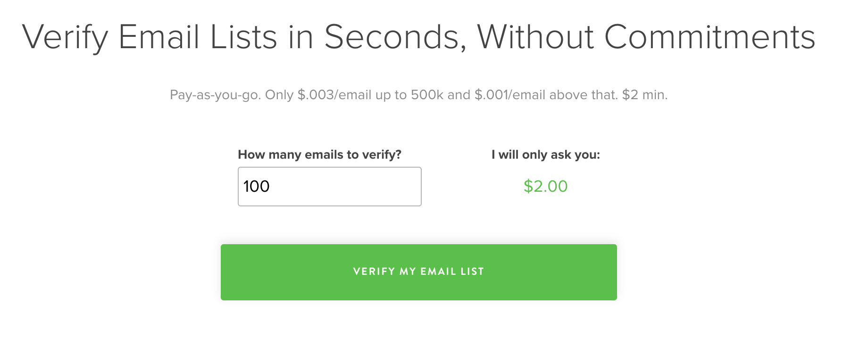868x358 pixels.
Task: Click the 'Pay-as-you-go.' phrase in the subtitle
Action: point(216,95)
